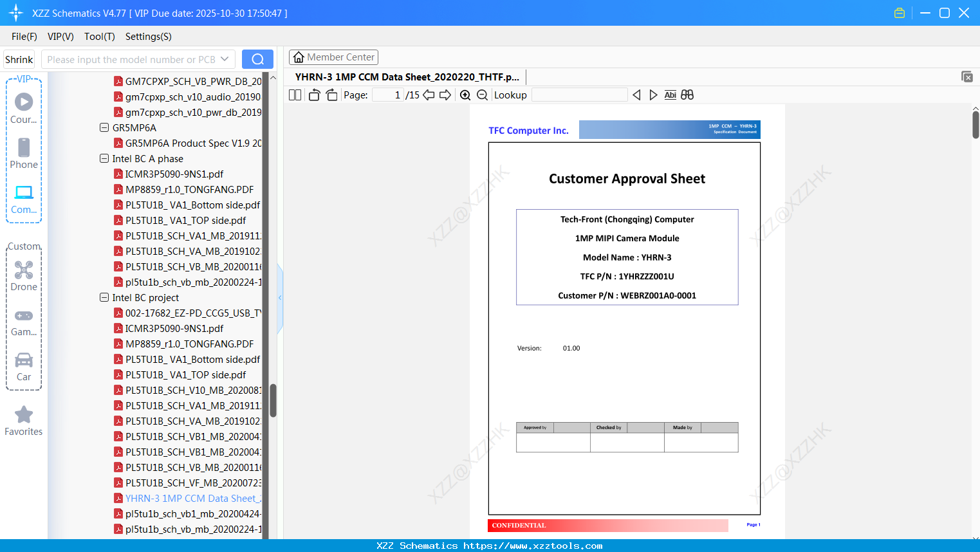
Task: Open Favorites from the sidebar
Action: point(24,421)
